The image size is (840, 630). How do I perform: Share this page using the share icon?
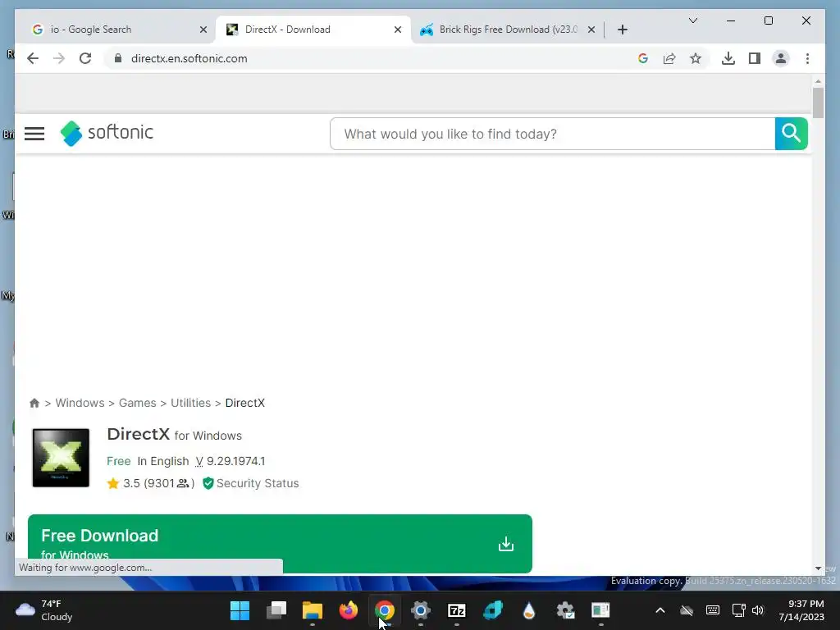(x=669, y=58)
